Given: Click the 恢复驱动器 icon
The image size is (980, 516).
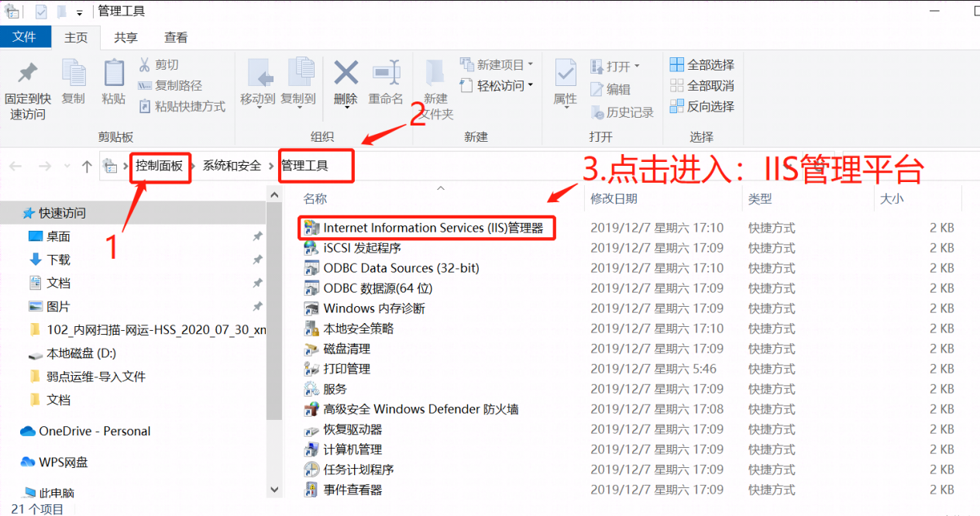Looking at the screenshot, I should 311,429.
